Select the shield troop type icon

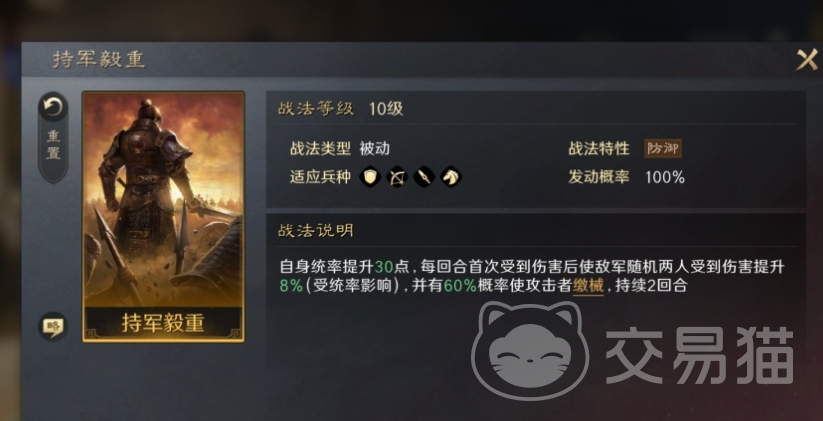coord(370,177)
